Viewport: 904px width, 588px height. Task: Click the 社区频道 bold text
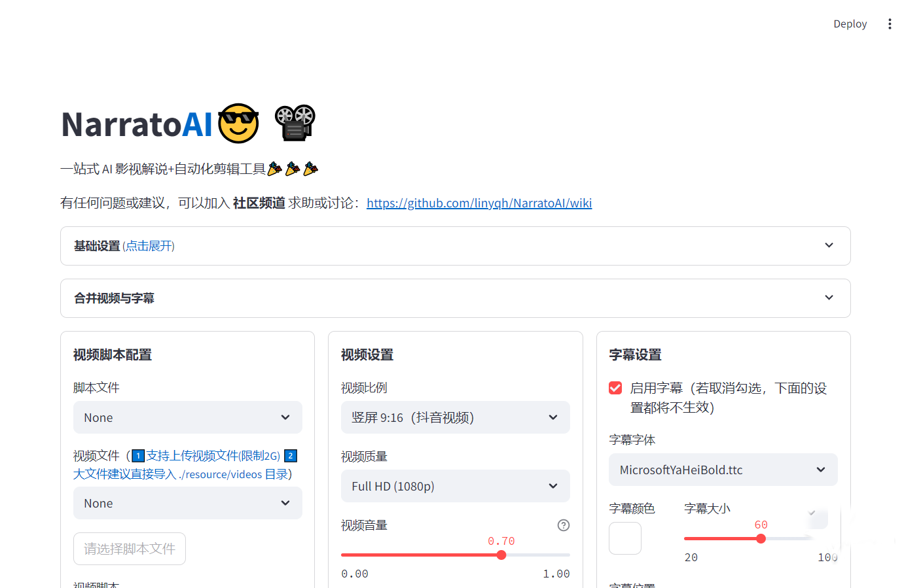259,203
